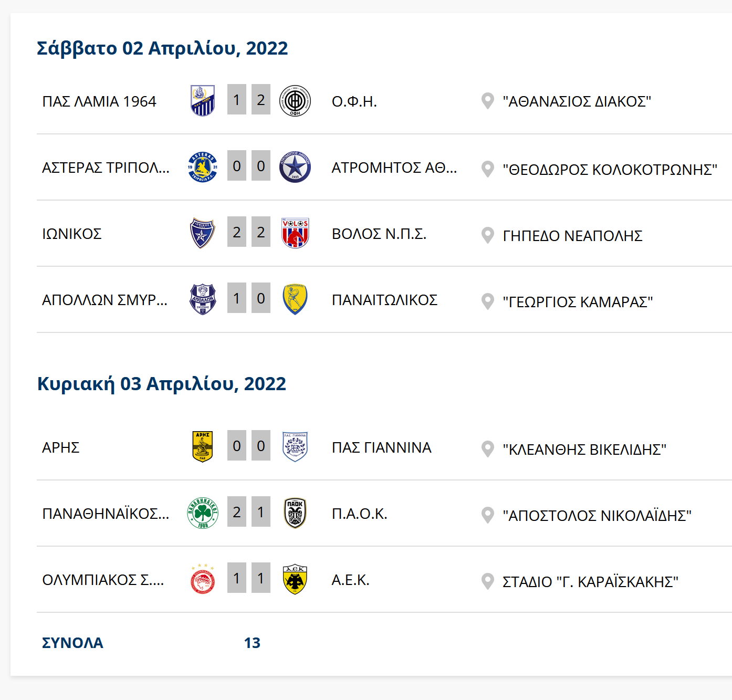Open the ΠΑΝΑΙΤΩΛΙΚΟΣ team name link
This screenshot has height=700, width=732.
[x=384, y=300]
